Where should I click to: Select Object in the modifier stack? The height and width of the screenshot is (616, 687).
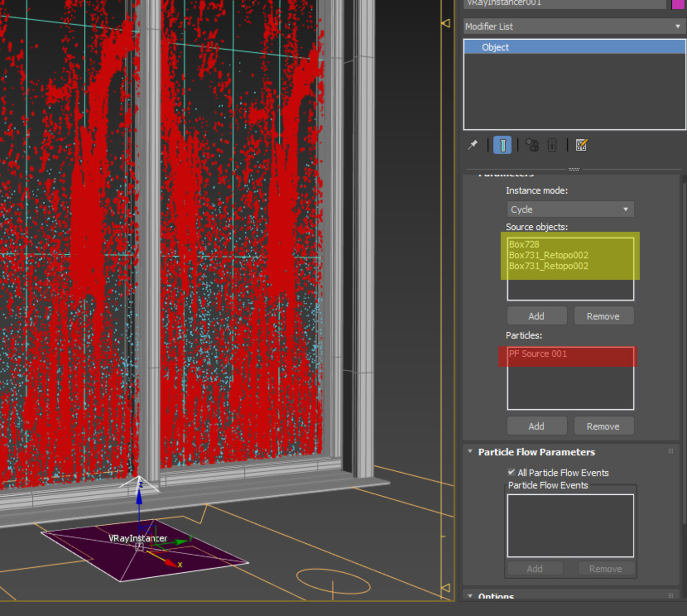point(575,47)
